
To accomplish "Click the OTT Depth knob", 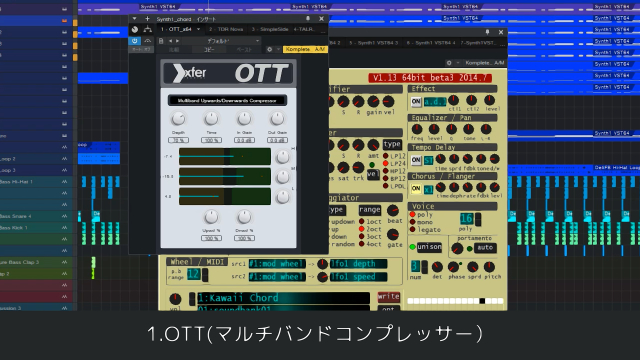I will click(x=178, y=119).
